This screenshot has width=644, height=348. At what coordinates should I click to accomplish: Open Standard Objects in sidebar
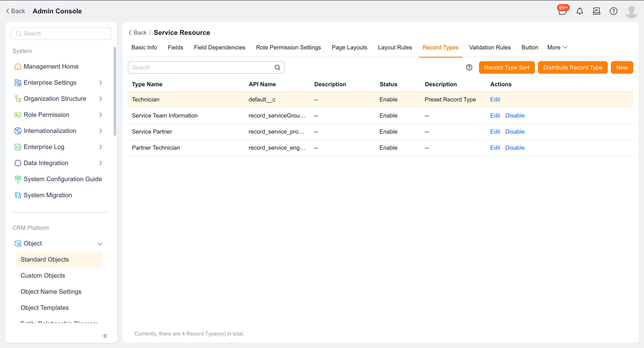click(x=59, y=260)
